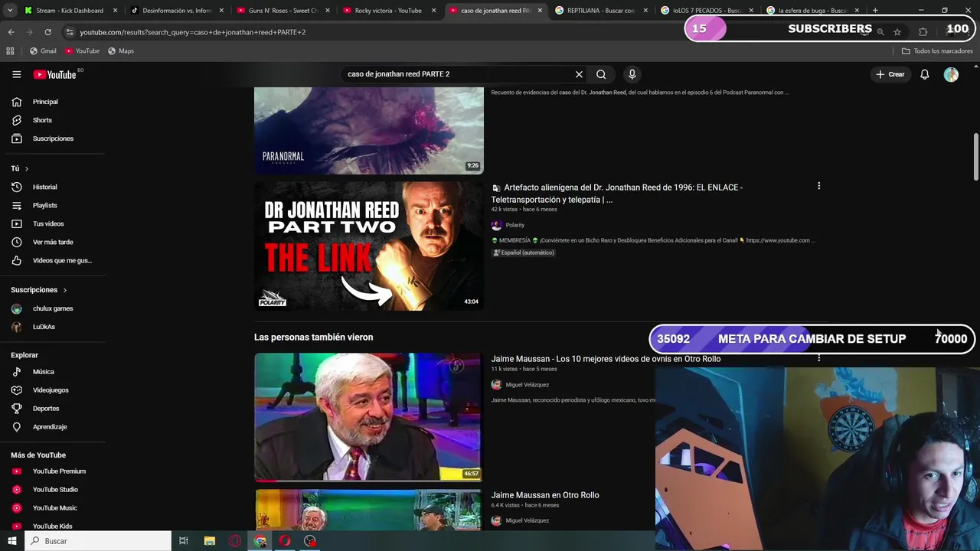This screenshot has width=980, height=551.
Task: Switch to Guns N' Roses Sweet Child tab
Action: click(282, 11)
